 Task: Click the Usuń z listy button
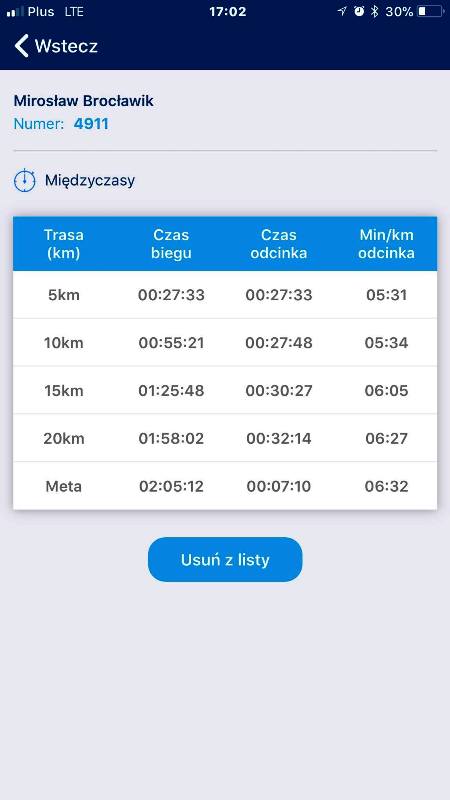(225, 559)
